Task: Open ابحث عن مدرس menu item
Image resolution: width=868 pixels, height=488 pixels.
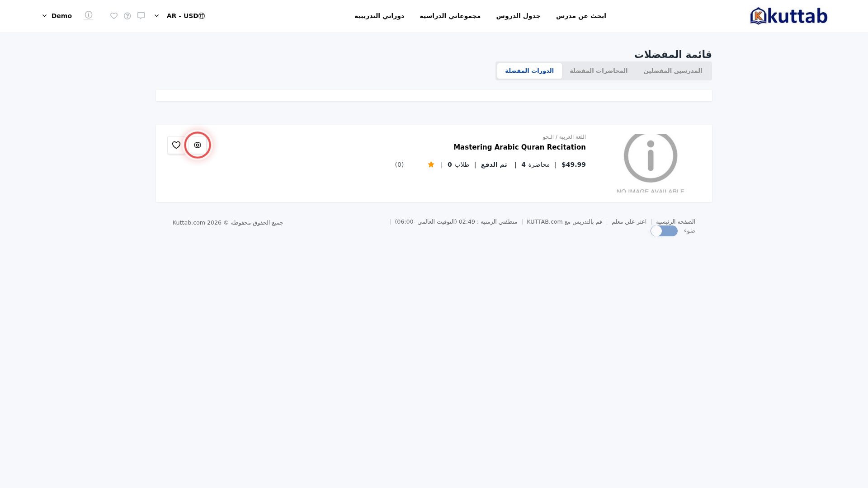Action: [581, 16]
